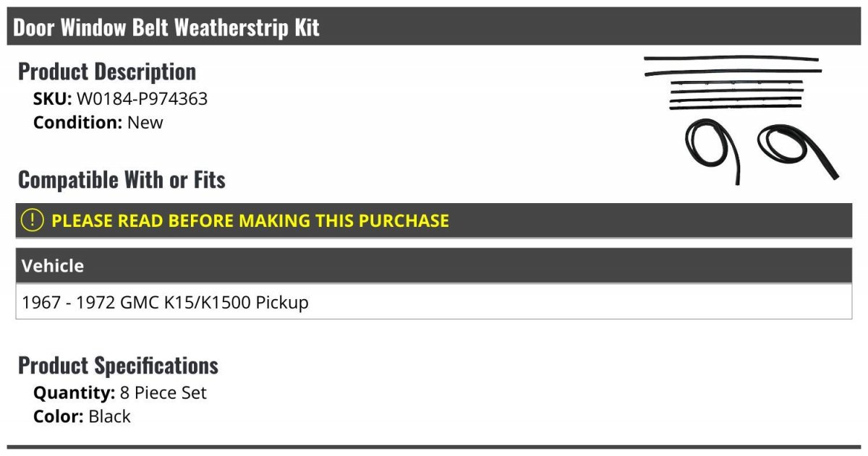Open the weatherstrip kit product image
The image size is (868, 456).
tap(741, 119)
